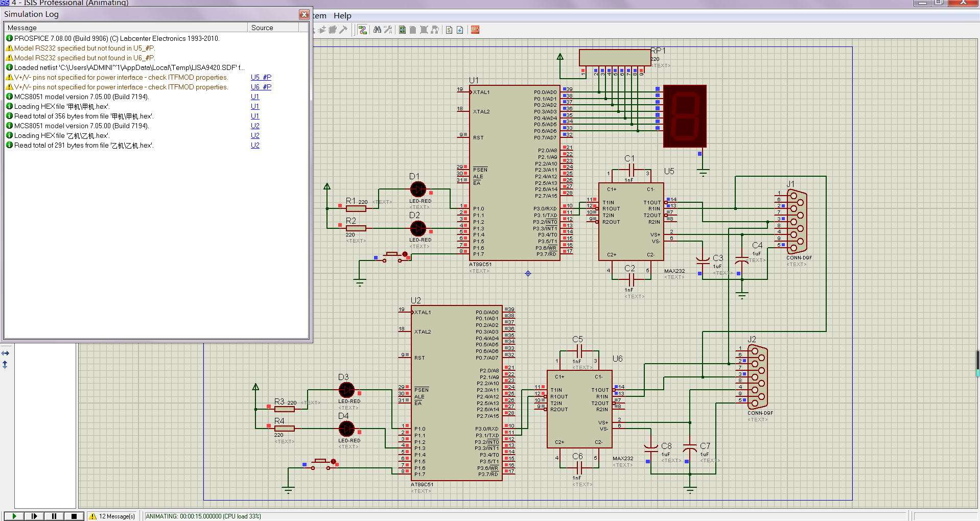Select the U5 MAX232 chip

[631, 222]
